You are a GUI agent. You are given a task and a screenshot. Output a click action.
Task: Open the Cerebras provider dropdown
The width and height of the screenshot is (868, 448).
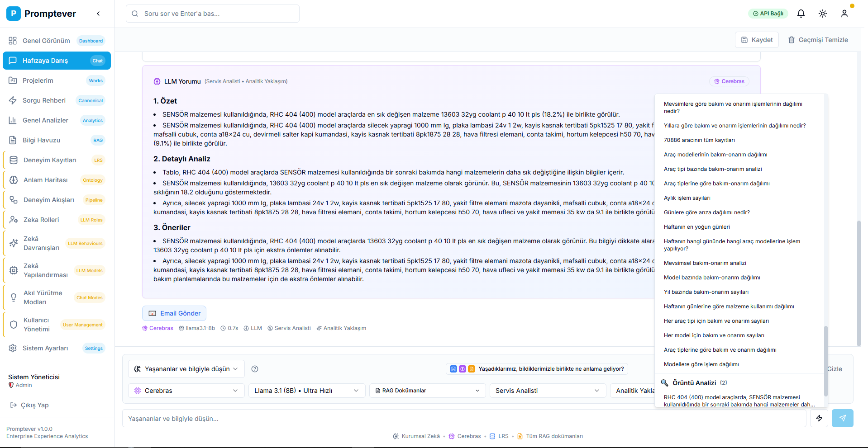tap(186, 391)
